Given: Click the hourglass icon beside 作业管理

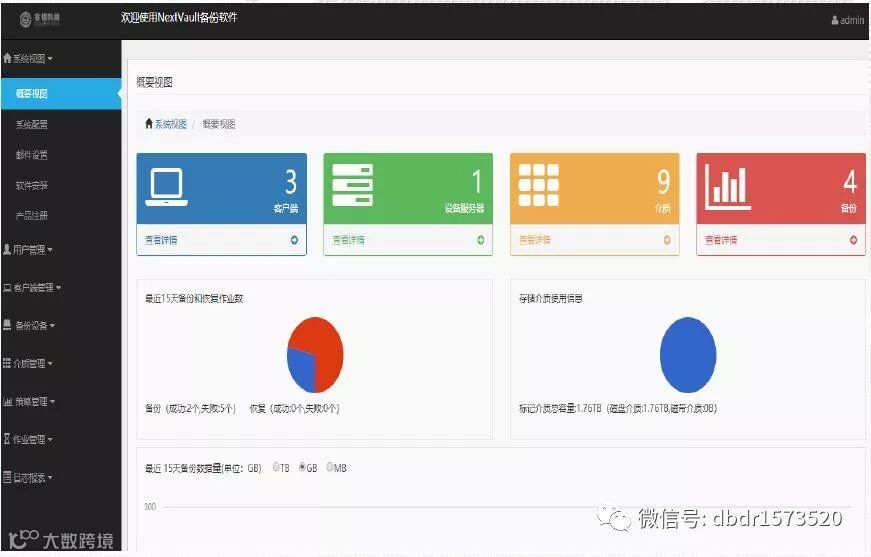Looking at the screenshot, I should 7,439.
